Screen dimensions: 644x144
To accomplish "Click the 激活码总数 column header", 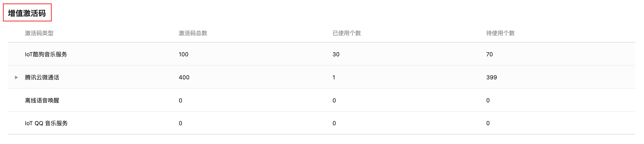I will (193, 33).
